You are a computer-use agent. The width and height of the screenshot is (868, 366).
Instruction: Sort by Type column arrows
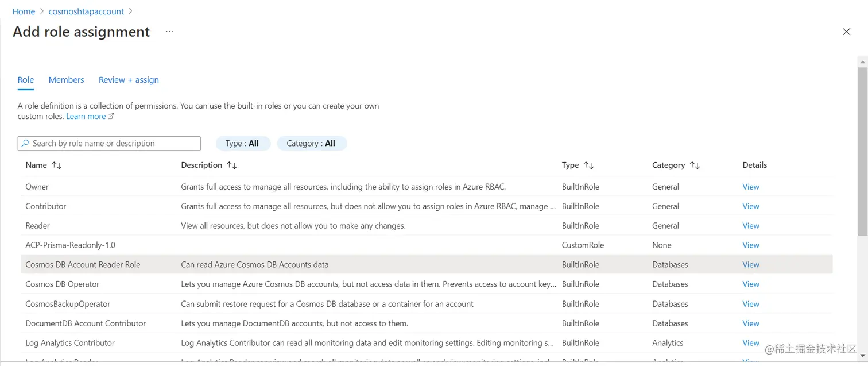coord(588,165)
